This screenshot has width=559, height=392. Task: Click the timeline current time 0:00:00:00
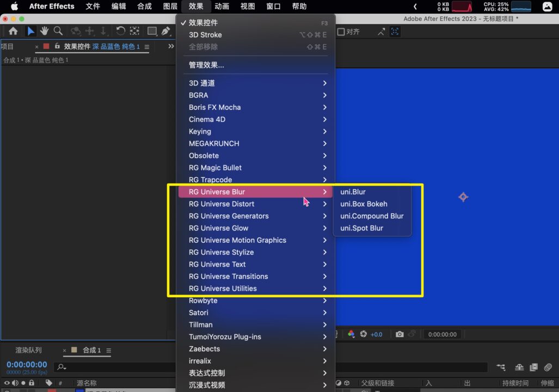point(27,365)
